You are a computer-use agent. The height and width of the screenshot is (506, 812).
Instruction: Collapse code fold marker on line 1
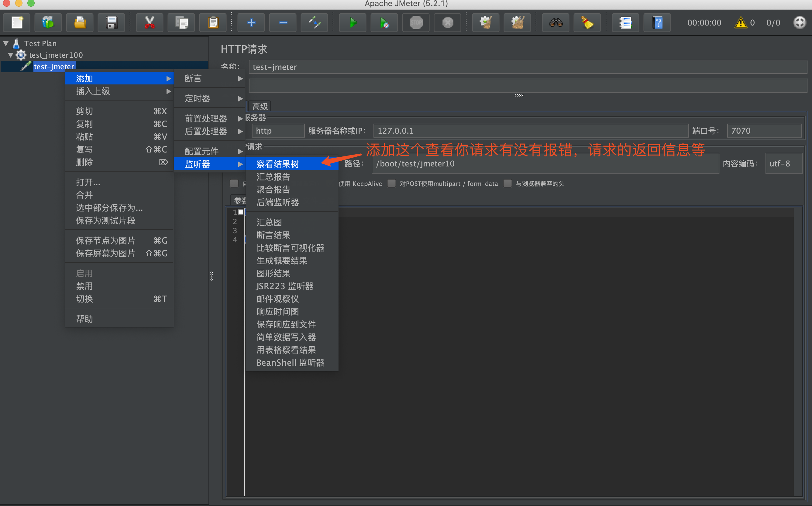coord(240,212)
